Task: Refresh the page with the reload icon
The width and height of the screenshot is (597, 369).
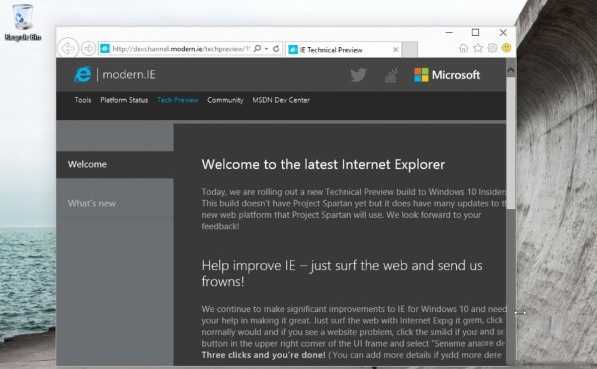Action: [276, 49]
